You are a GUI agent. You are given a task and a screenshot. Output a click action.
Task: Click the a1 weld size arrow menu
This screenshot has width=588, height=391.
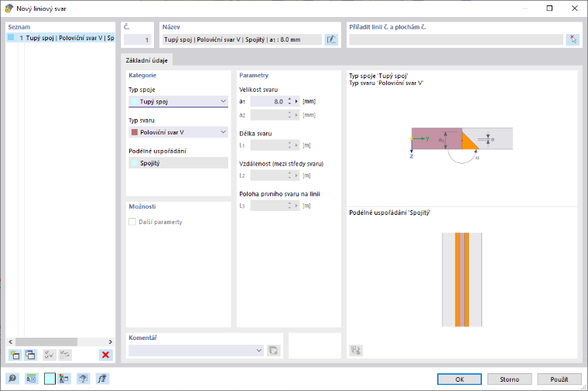tap(296, 101)
